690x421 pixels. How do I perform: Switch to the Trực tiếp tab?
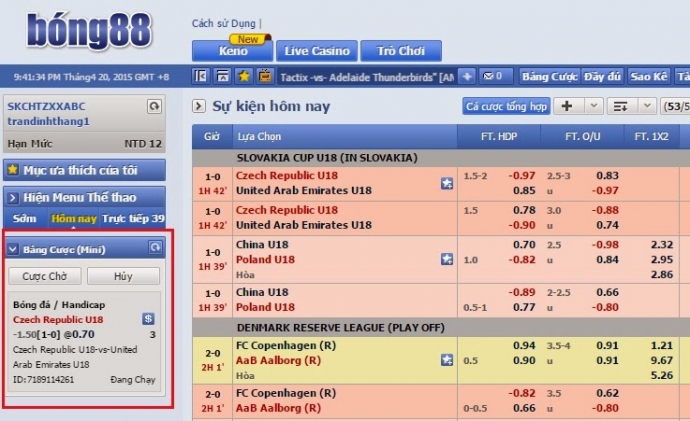click(x=135, y=218)
